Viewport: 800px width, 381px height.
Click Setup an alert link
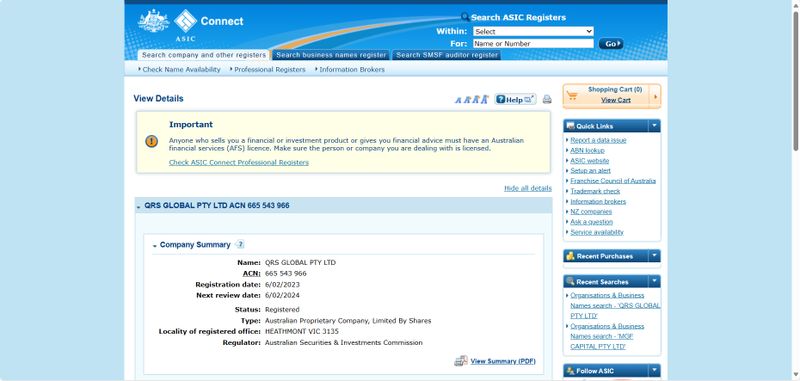(590, 170)
